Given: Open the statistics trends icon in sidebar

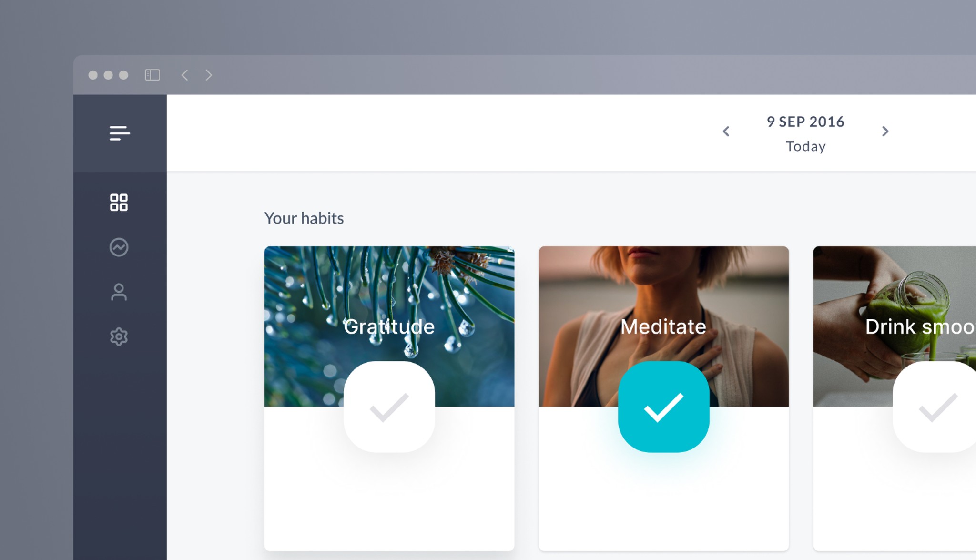Looking at the screenshot, I should 120,247.
